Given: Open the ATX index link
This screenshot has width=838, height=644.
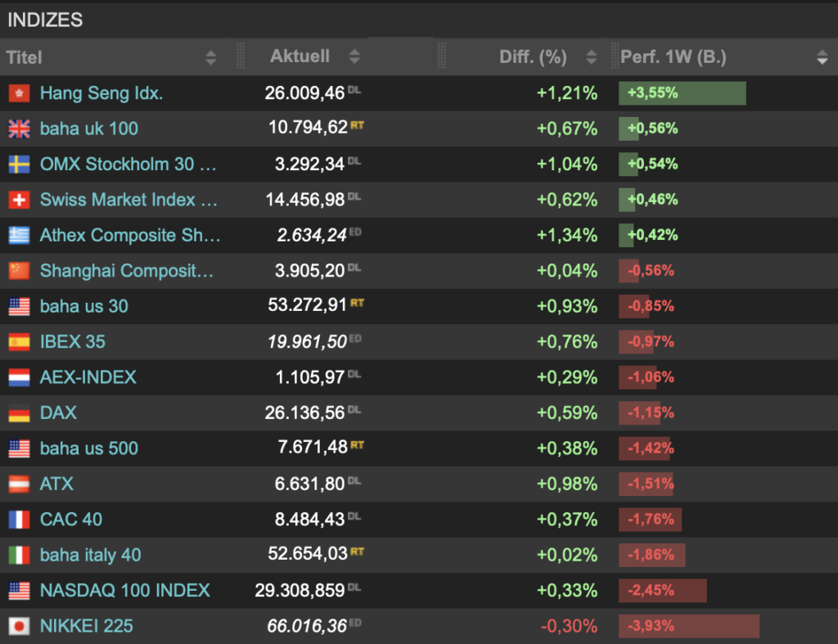Looking at the screenshot, I should 56,484.
